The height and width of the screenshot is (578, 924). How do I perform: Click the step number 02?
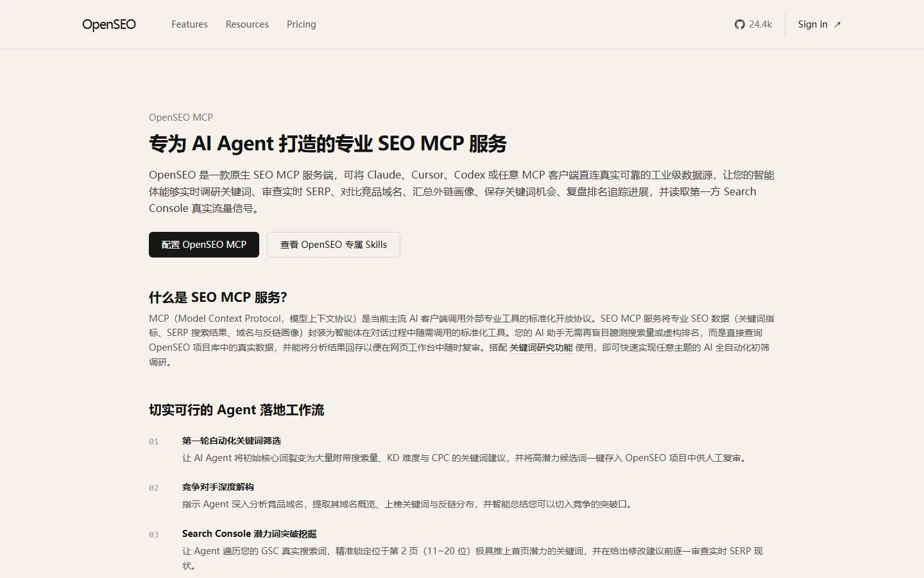tap(154, 488)
